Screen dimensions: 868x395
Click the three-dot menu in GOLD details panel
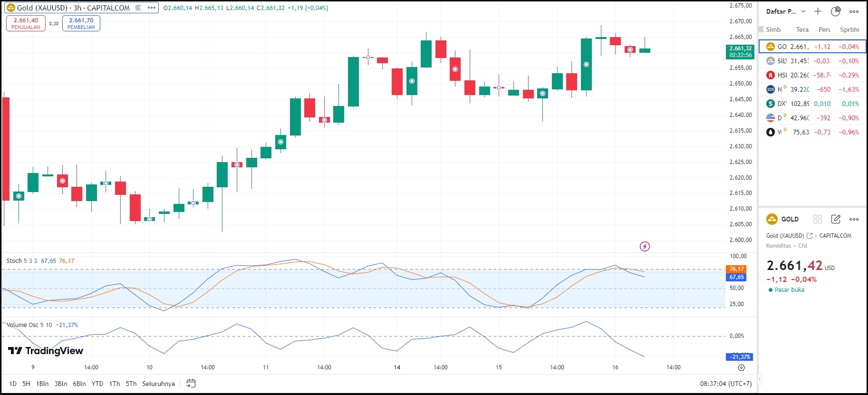click(x=854, y=219)
